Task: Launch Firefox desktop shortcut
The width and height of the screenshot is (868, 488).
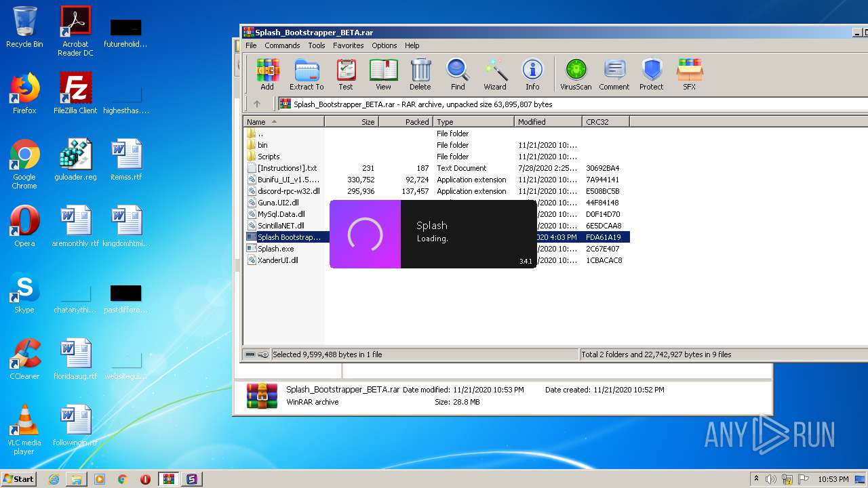Action: click(24, 93)
